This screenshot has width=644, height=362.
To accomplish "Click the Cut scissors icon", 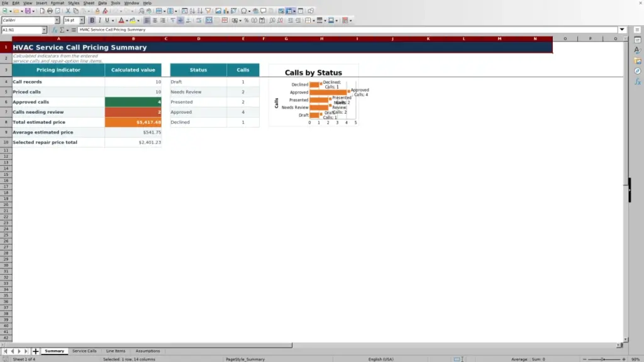I will pos(68,11).
